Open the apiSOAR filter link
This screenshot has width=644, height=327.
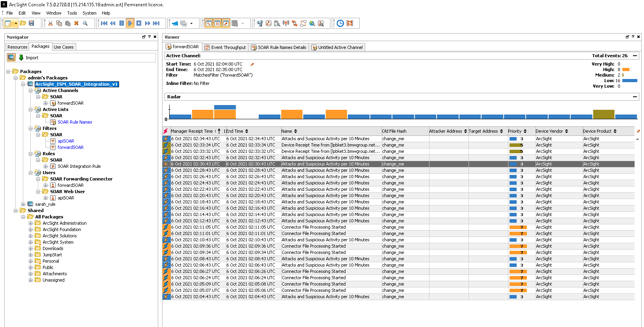[66, 141]
